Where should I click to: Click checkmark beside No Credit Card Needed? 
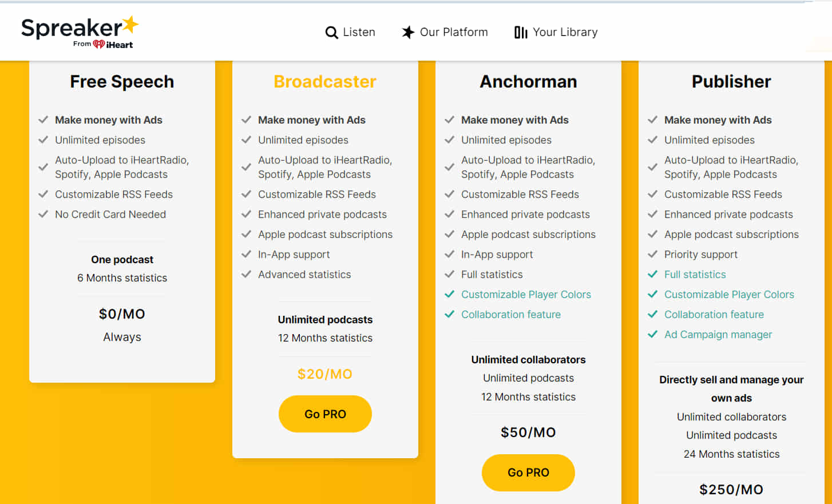pos(43,214)
